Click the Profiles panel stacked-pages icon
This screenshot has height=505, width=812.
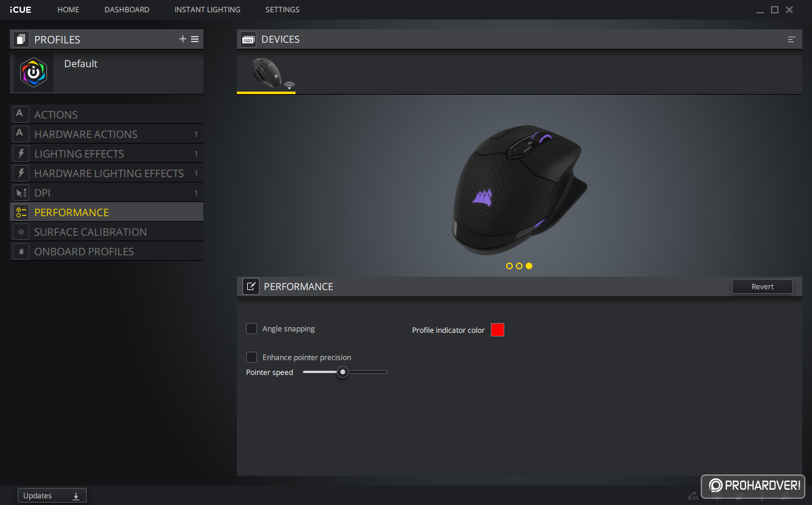21,40
